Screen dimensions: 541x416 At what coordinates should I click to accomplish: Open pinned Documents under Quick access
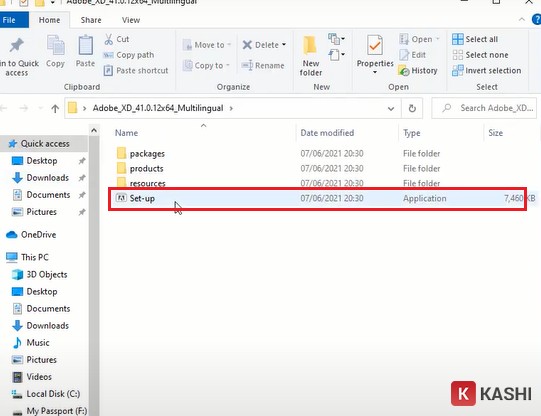click(48, 195)
